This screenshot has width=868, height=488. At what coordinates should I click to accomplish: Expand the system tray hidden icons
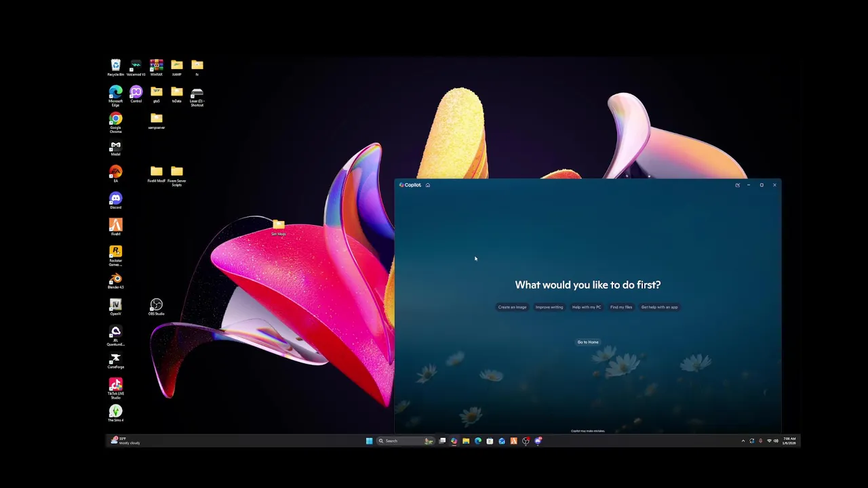[743, 441]
